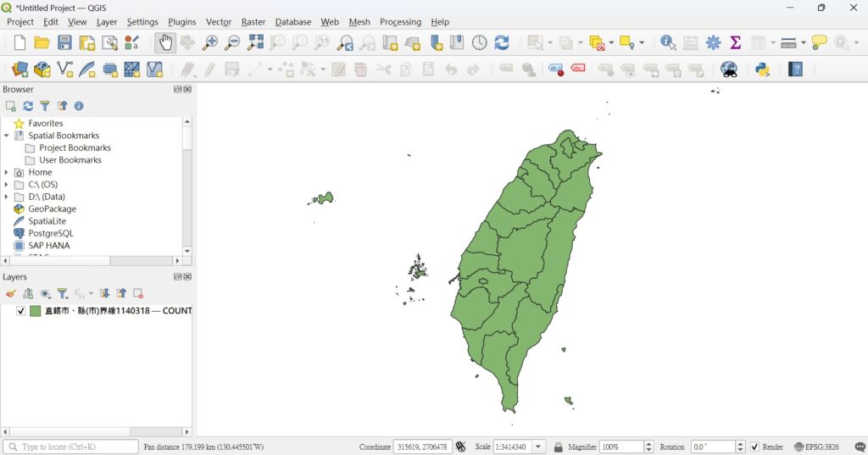Open dropdown arrow next to Deselect Features icon

pyautogui.click(x=611, y=42)
